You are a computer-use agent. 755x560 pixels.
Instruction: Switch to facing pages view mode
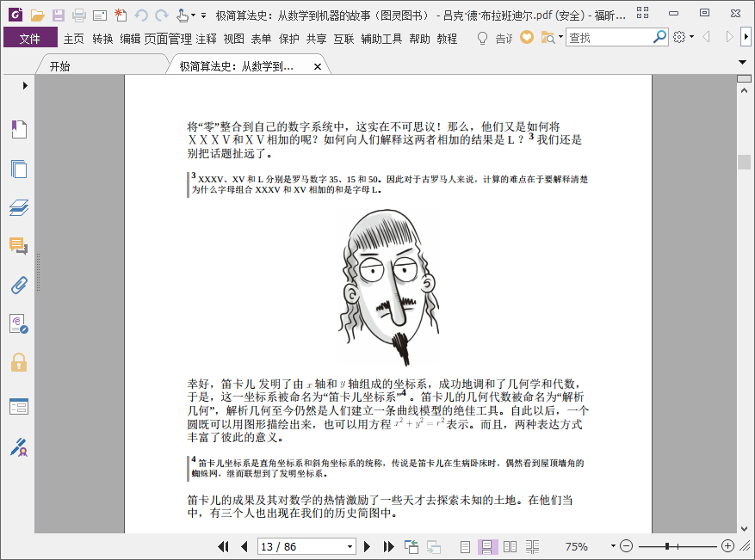(510, 546)
